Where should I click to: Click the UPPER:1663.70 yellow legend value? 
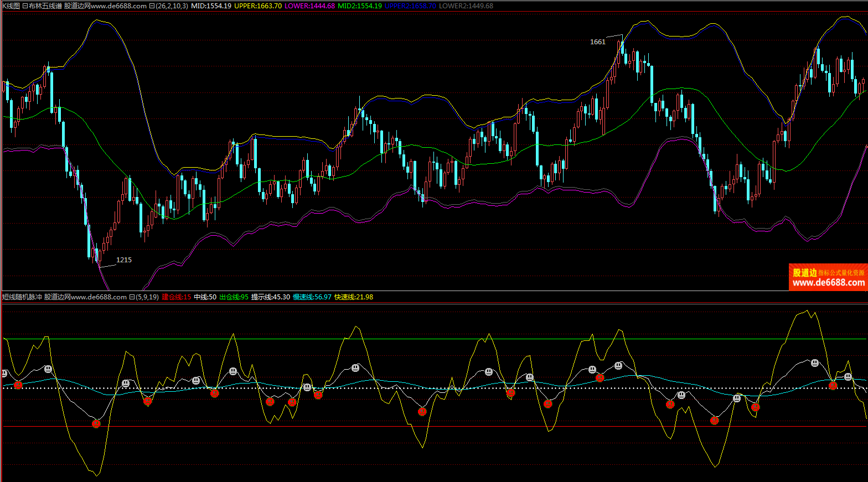click(x=257, y=6)
